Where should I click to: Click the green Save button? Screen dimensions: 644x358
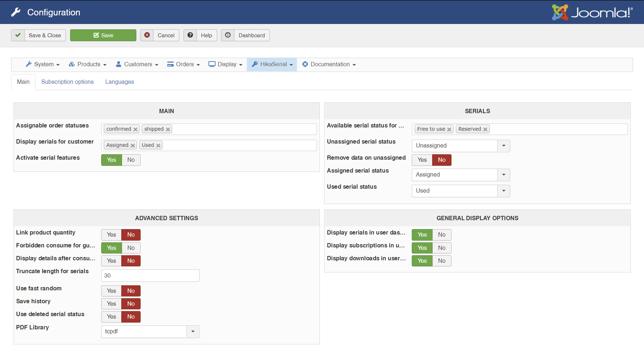click(103, 35)
